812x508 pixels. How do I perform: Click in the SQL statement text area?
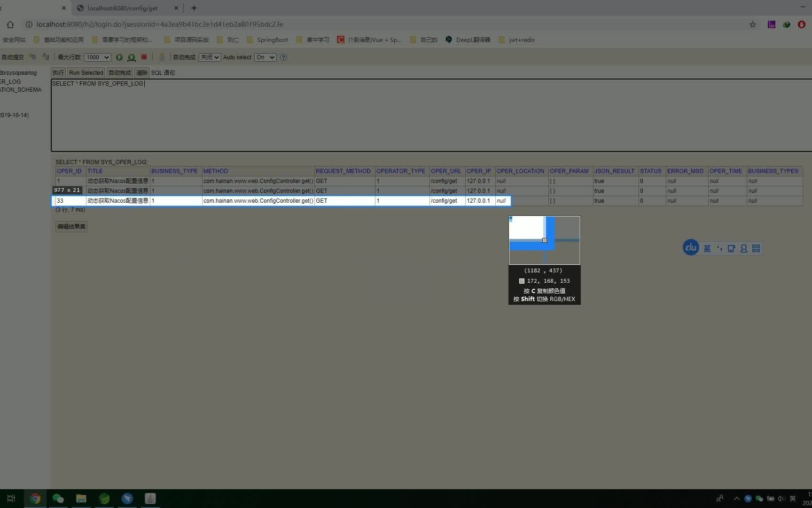pos(431,115)
